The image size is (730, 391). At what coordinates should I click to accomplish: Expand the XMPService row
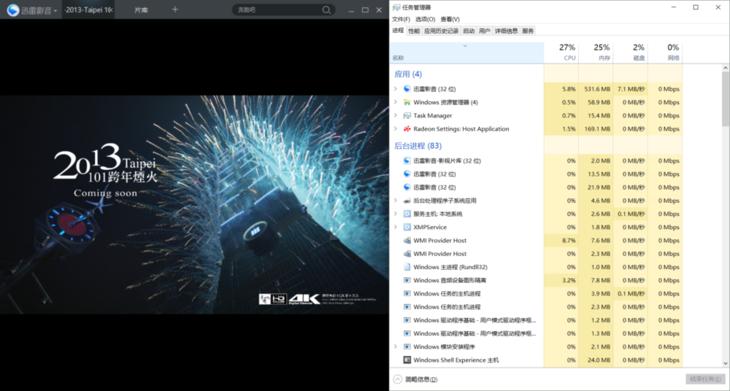tap(396, 227)
